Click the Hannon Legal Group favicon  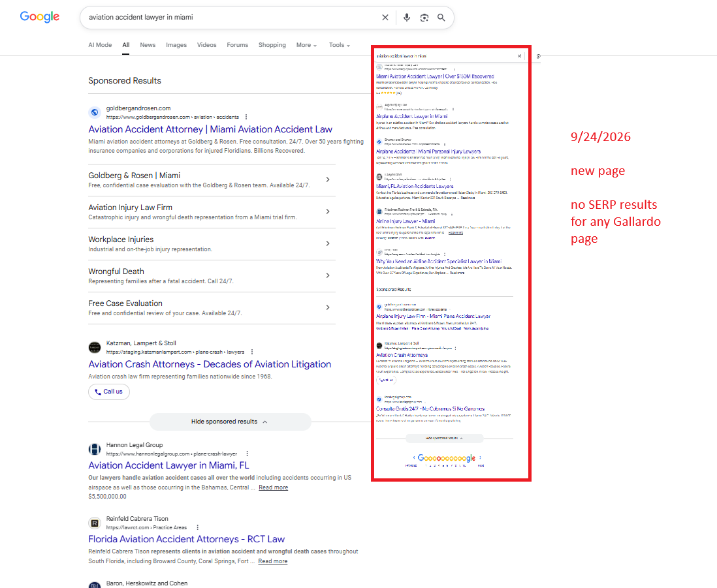point(95,449)
